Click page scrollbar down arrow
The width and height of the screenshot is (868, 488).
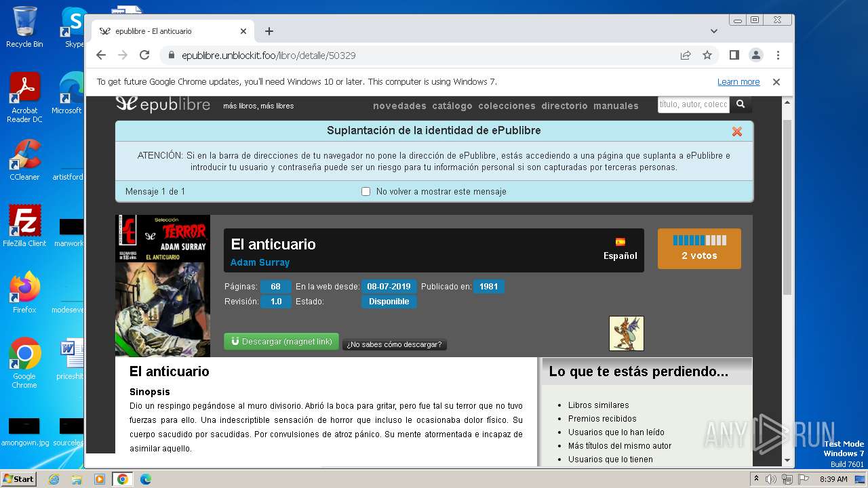pyautogui.click(x=787, y=460)
